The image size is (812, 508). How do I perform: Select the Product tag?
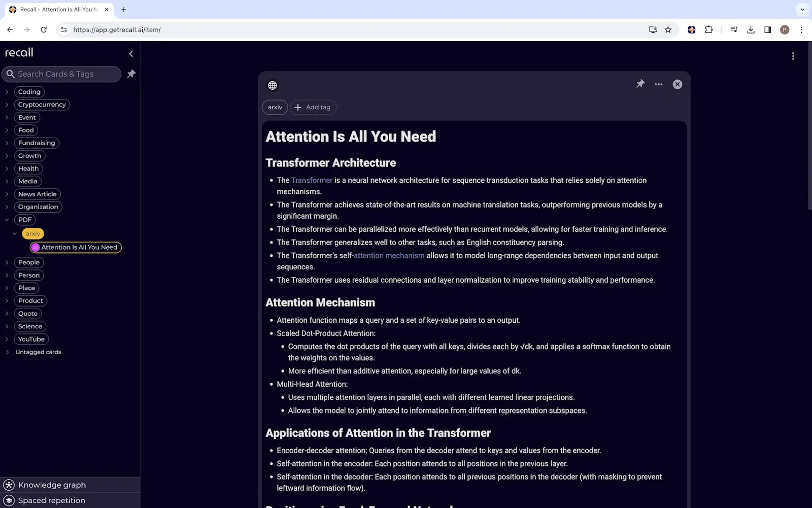pyautogui.click(x=30, y=300)
